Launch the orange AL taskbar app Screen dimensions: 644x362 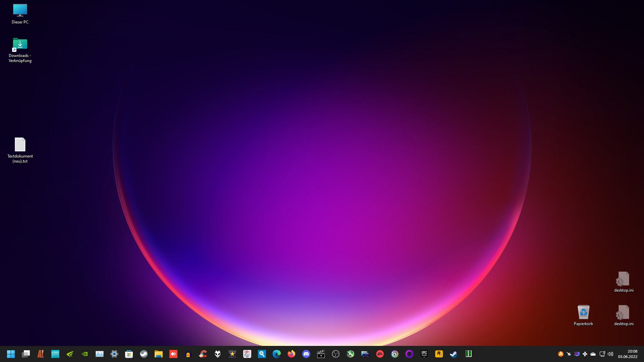41,354
